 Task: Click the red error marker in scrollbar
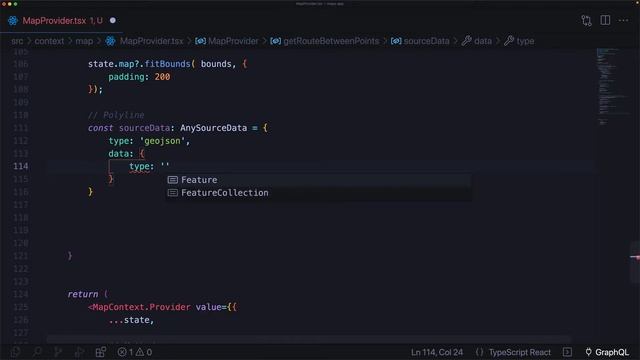[635, 257]
